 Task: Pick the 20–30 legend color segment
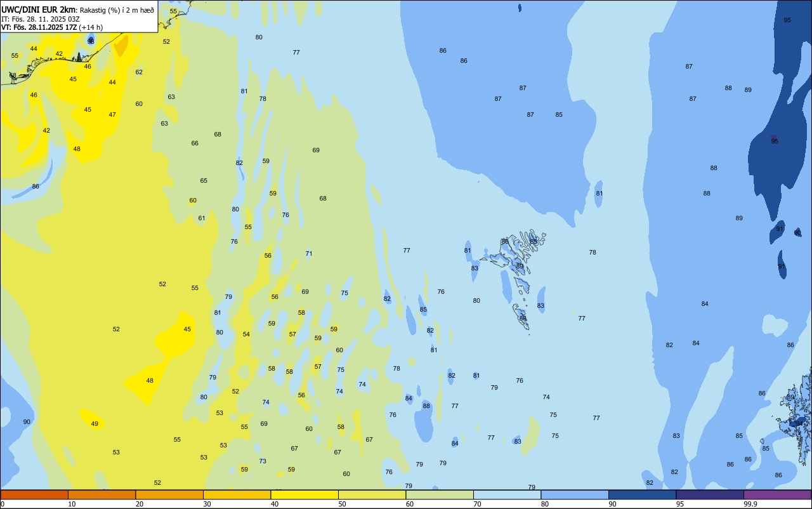coord(169,494)
